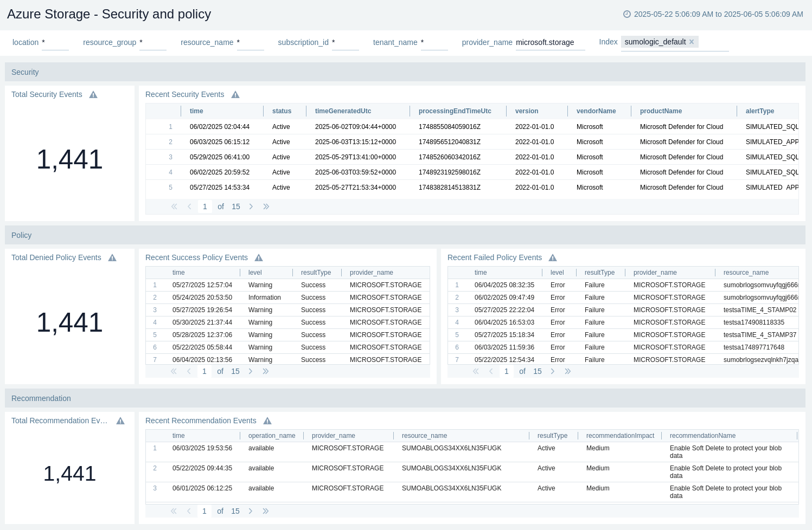Viewport: 812px width, 530px height.
Task: Click page number box in Recent Security Events
Action: pyautogui.click(x=205, y=206)
